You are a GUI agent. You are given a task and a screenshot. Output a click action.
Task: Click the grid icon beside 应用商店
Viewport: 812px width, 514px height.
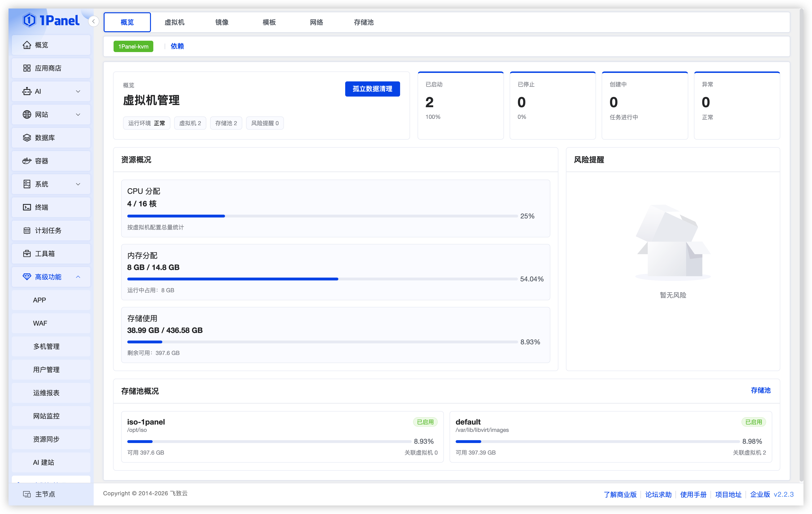point(27,68)
